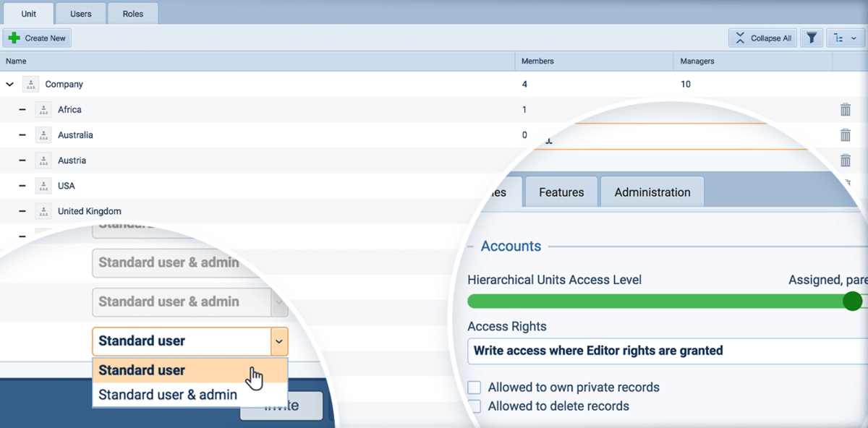Image resolution: width=868 pixels, height=428 pixels.
Task: Switch to the Administration tab
Action: 652,192
